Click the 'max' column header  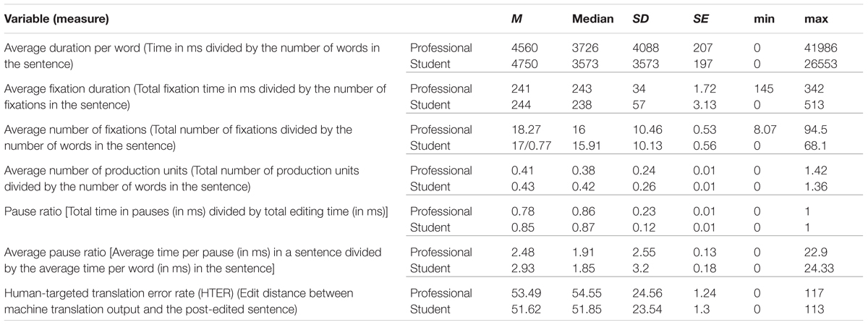815,17
